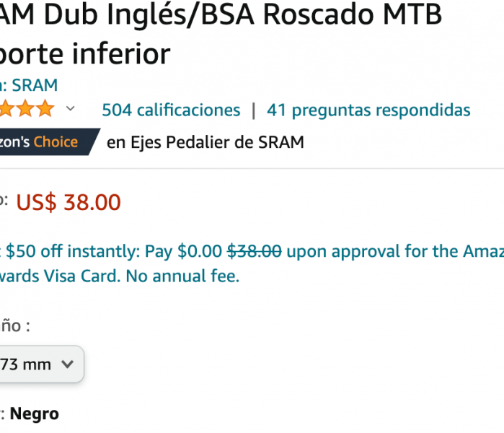Click the rightmost orange rating star
Screen dimensions: 504x433
pos(45,108)
